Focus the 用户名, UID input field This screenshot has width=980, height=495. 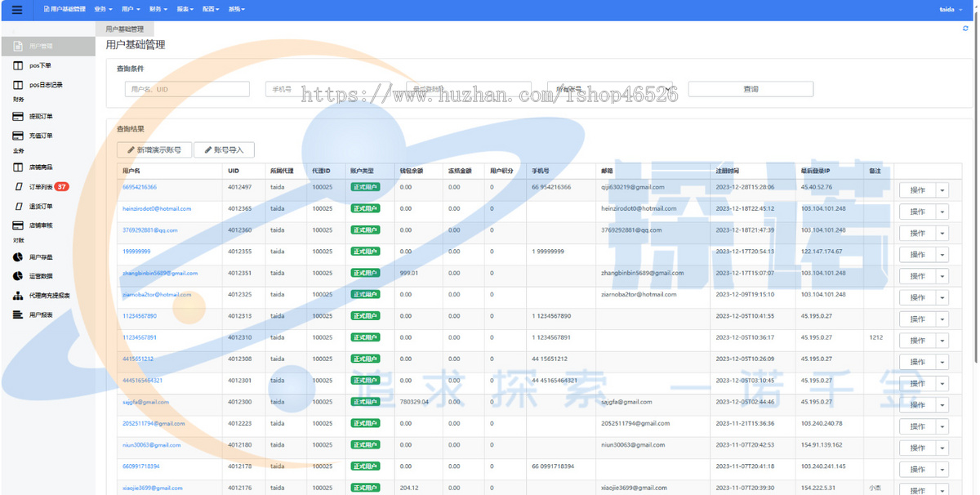click(187, 89)
